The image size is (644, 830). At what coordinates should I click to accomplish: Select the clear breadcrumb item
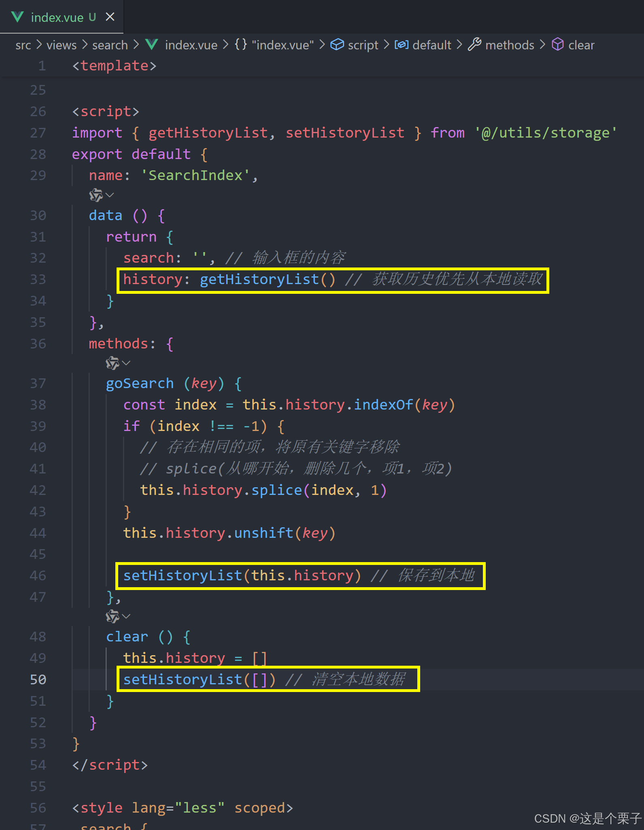(x=581, y=45)
